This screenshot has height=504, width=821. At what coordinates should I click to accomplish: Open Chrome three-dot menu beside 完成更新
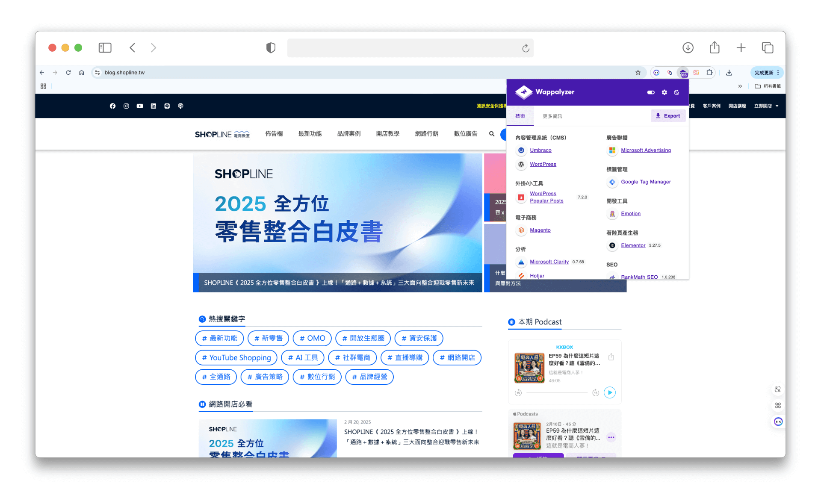778,73
